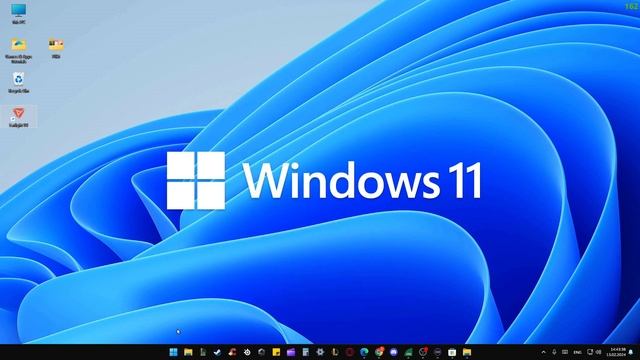Open the rightmost yellow folder taskbar icon
640x360 pixels.
coord(467,352)
